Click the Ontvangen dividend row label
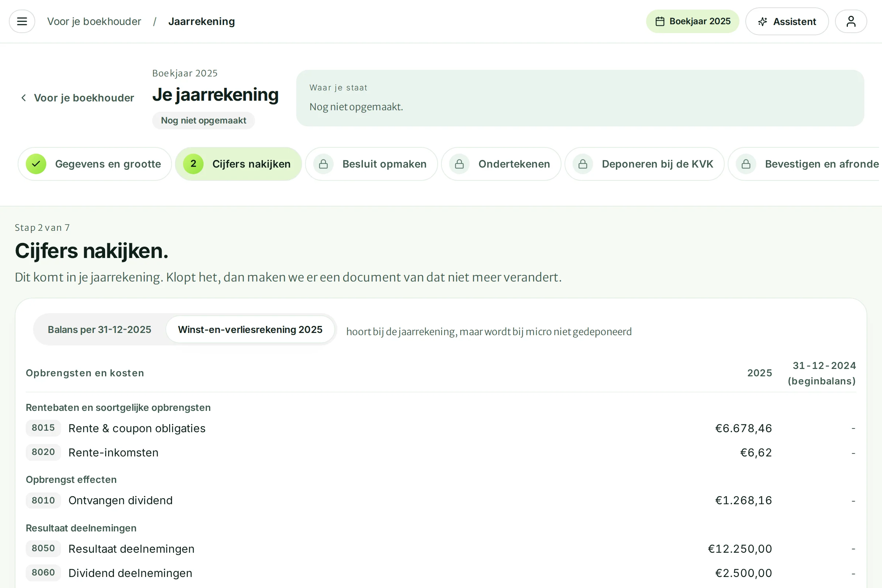882x588 pixels. pyautogui.click(x=121, y=501)
